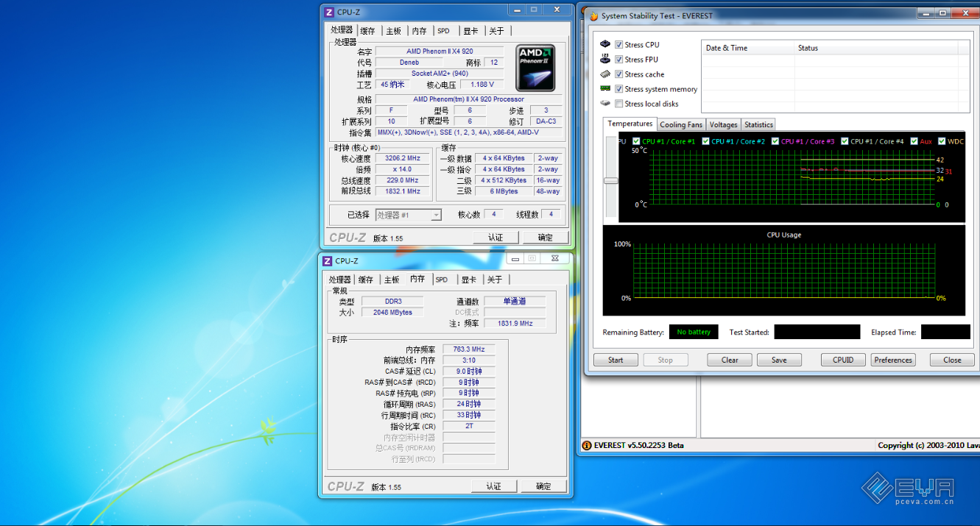Click the Close button in EVEREST
Screen dimensions: 980x526
(x=952, y=360)
